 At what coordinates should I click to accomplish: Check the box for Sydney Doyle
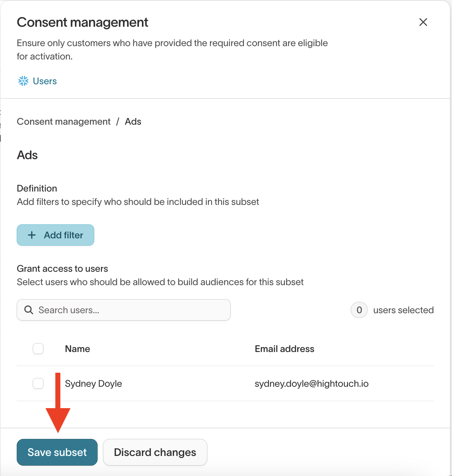coord(38,383)
